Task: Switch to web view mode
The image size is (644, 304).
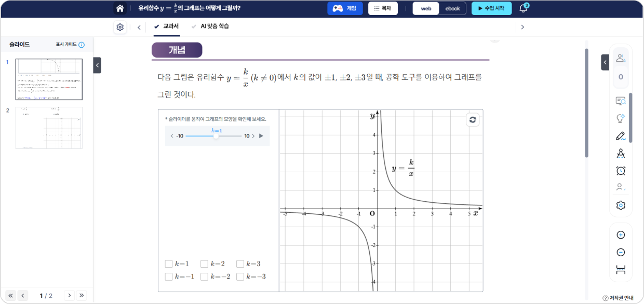Action: click(426, 8)
